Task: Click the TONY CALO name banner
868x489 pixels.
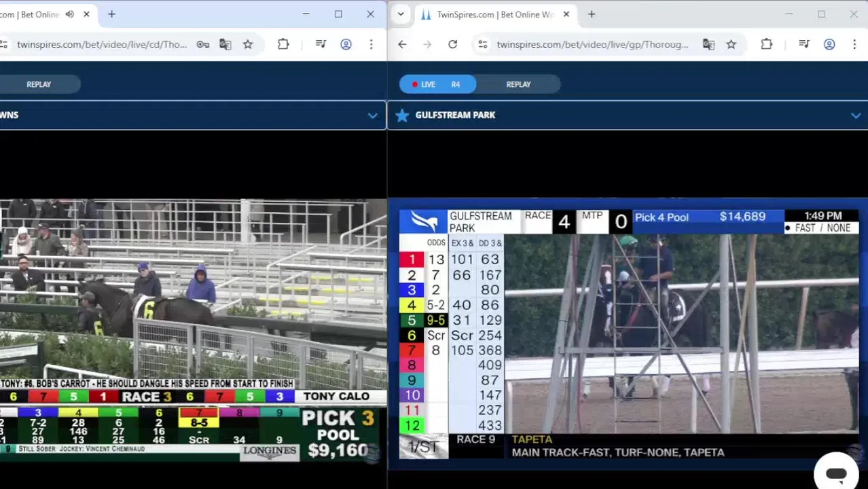Action: click(x=337, y=397)
